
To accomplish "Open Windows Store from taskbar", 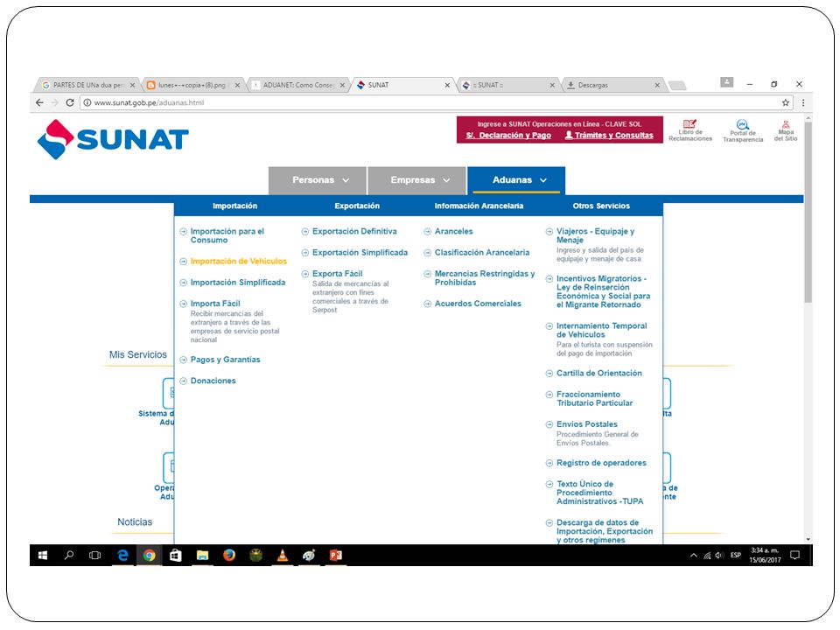I will pos(176,556).
